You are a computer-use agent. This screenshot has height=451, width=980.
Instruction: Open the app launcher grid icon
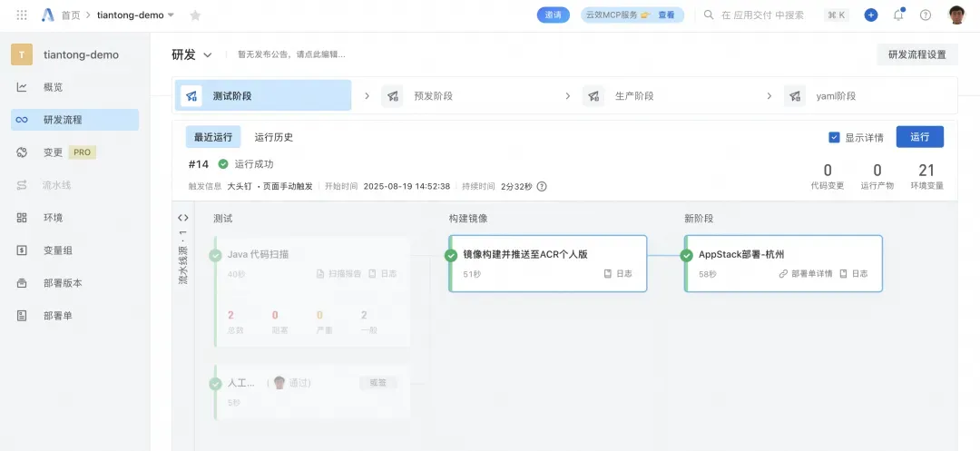pos(21,15)
